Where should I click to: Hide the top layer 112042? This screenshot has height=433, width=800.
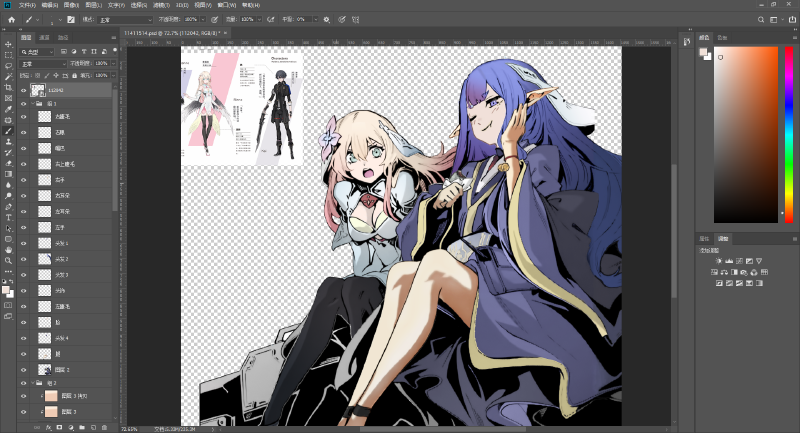[23, 90]
